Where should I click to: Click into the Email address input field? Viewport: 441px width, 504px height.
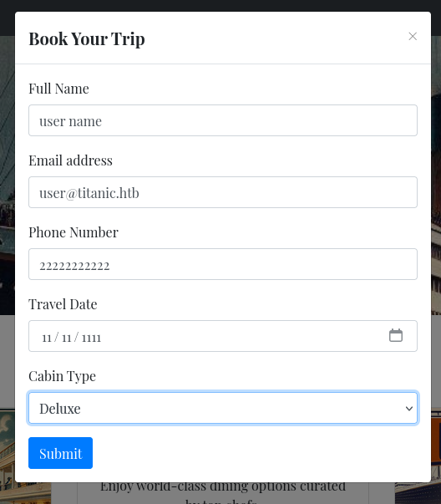222,192
